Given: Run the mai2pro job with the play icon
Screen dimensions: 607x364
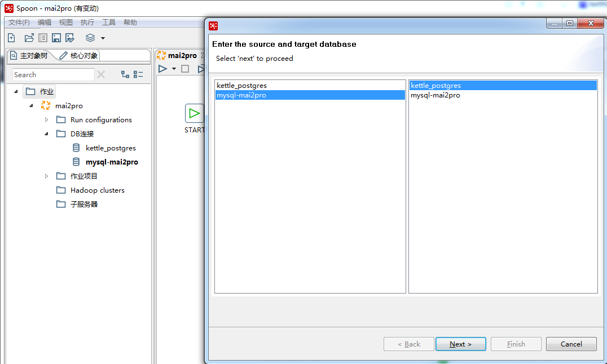Looking at the screenshot, I should pos(162,69).
